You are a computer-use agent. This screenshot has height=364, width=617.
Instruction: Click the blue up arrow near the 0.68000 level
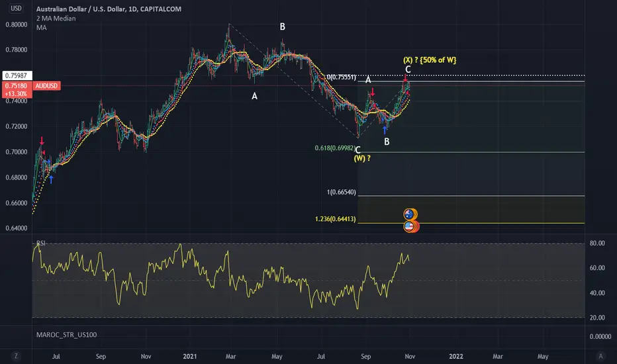(51, 179)
